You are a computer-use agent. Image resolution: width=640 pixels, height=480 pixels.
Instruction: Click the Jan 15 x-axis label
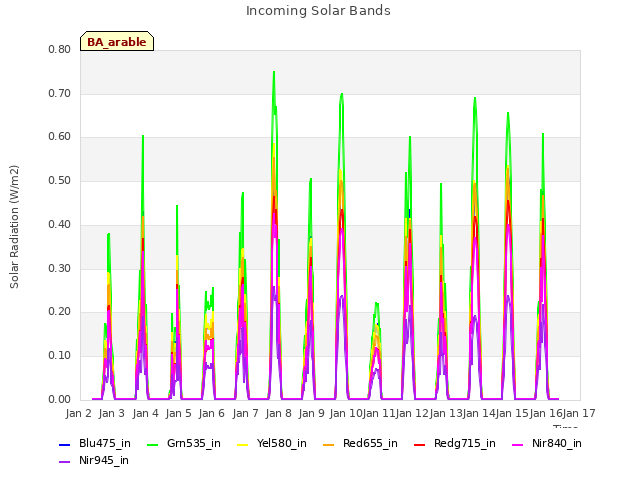[x=512, y=413]
